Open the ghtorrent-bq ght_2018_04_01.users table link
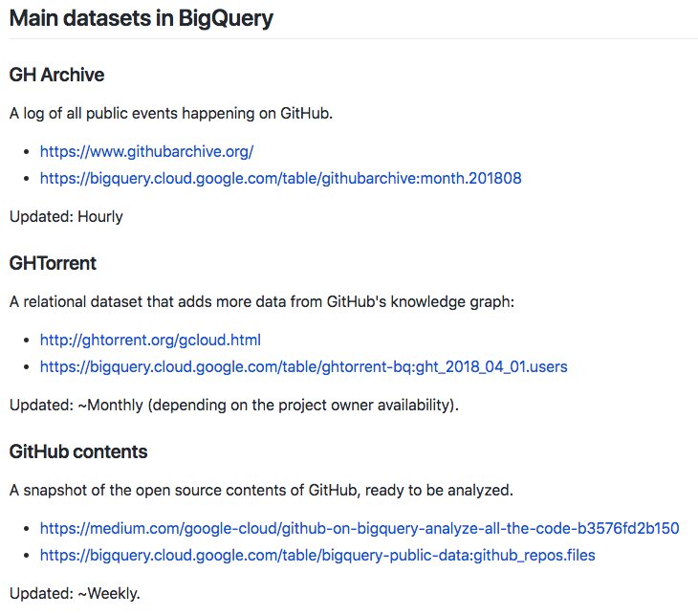The height and width of the screenshot is (616, 698). 304,367
